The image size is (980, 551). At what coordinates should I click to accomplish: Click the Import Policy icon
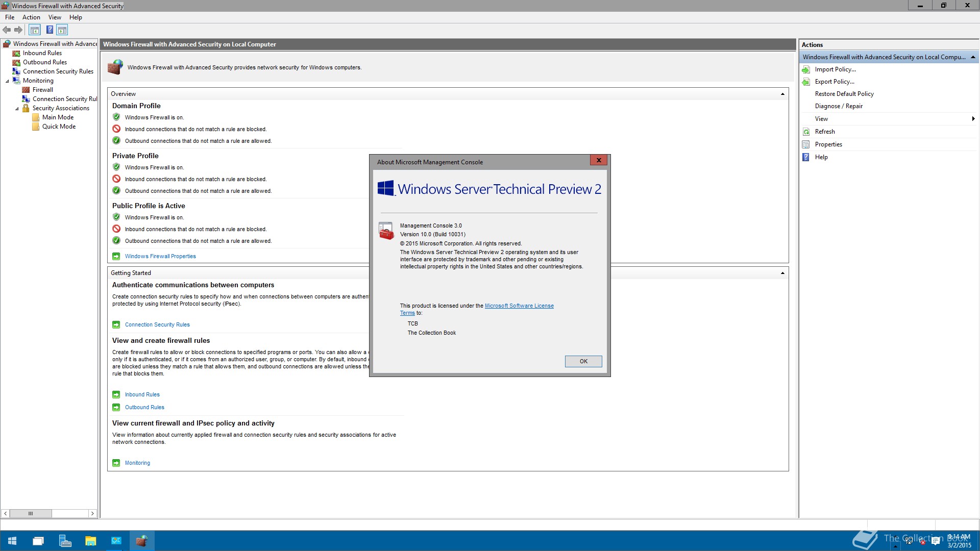(x=806, y=69)
